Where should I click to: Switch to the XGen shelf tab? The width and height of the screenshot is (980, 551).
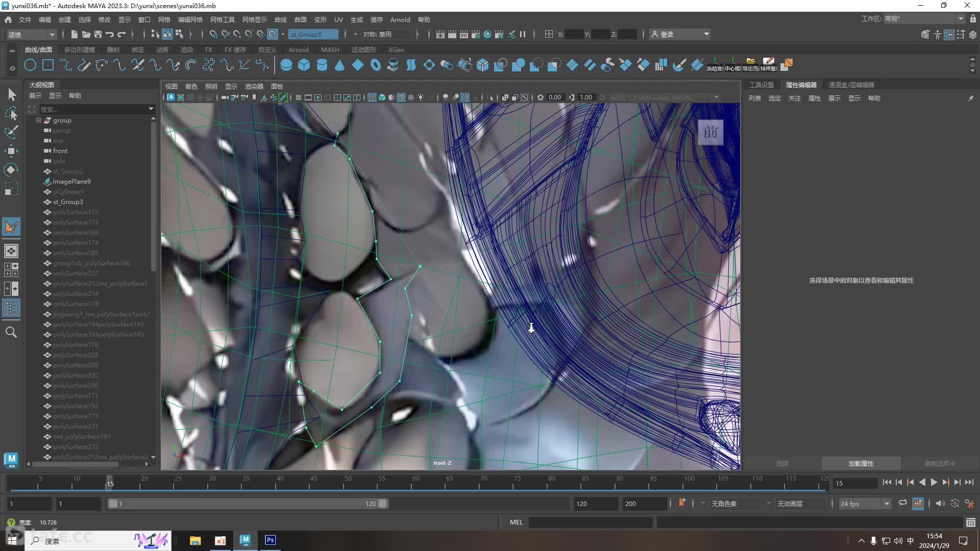pos(396,49)
